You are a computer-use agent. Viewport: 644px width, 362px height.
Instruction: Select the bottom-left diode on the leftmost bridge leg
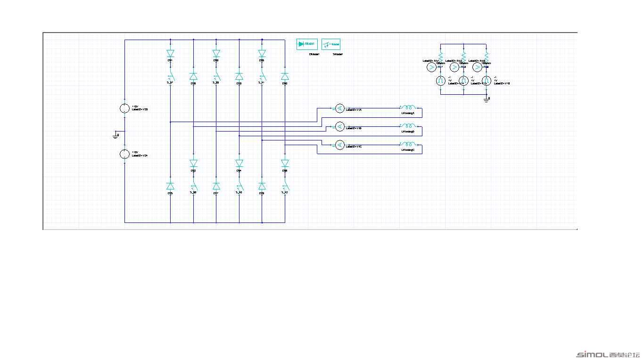point(170,186)
